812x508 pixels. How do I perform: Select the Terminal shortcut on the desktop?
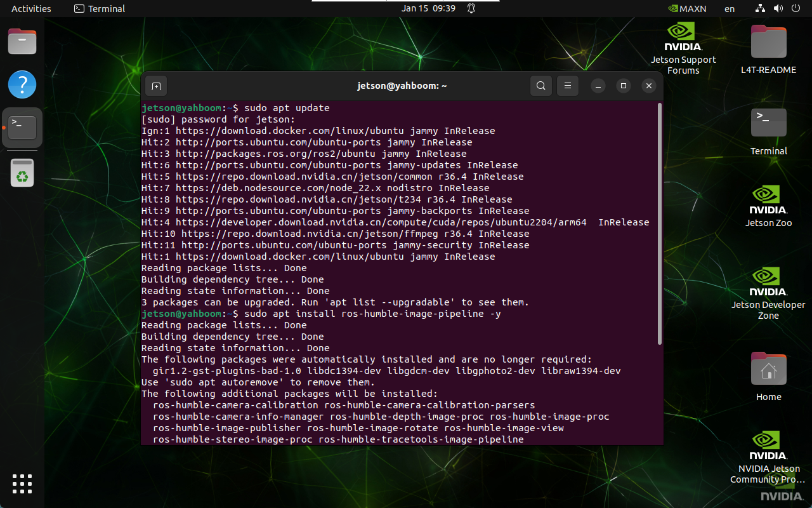click(768, 131)
